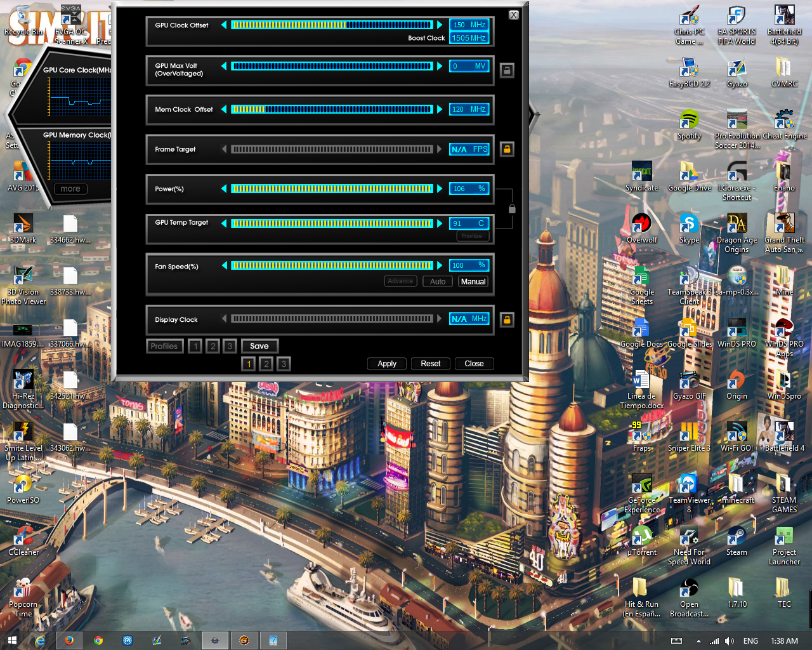812x650 pixels.
Task: Select profile slot 2 next to Profiles
Action: click(213, 346)
